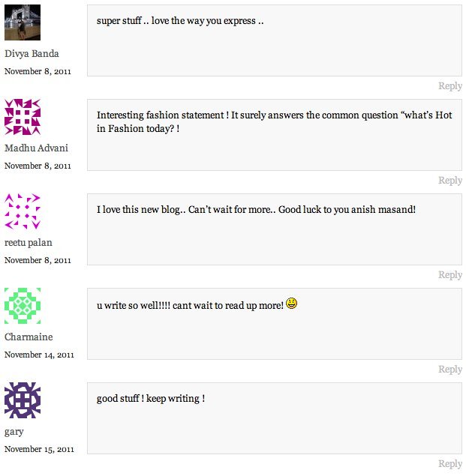The image size is (466, 476).
Task: Click gary's purple identicon avatar
Action: coord(23,400)
